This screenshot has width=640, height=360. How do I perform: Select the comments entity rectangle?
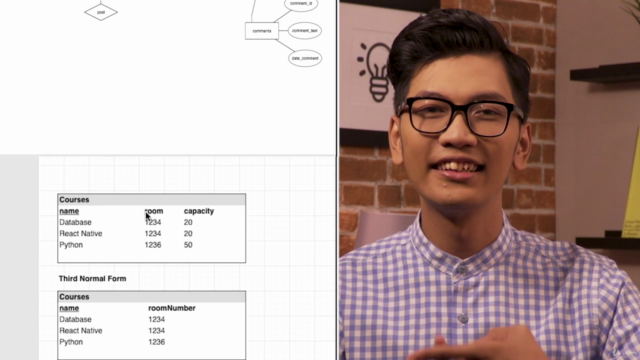[262, 31]
